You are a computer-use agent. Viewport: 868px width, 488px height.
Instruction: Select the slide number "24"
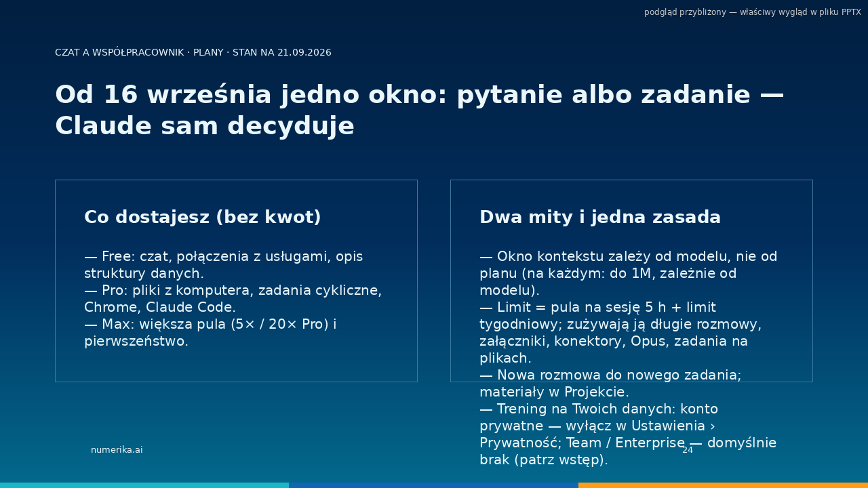(688, 450)
